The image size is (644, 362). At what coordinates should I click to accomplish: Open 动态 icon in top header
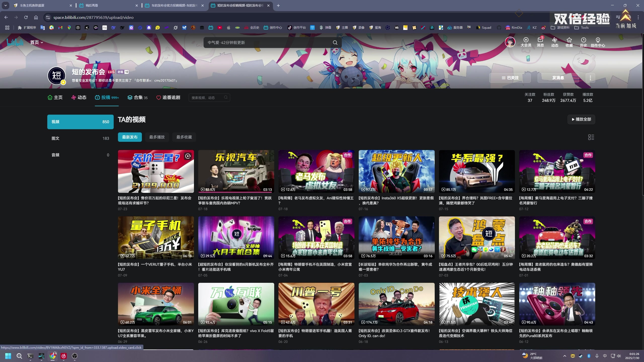(x=554, y=42)
